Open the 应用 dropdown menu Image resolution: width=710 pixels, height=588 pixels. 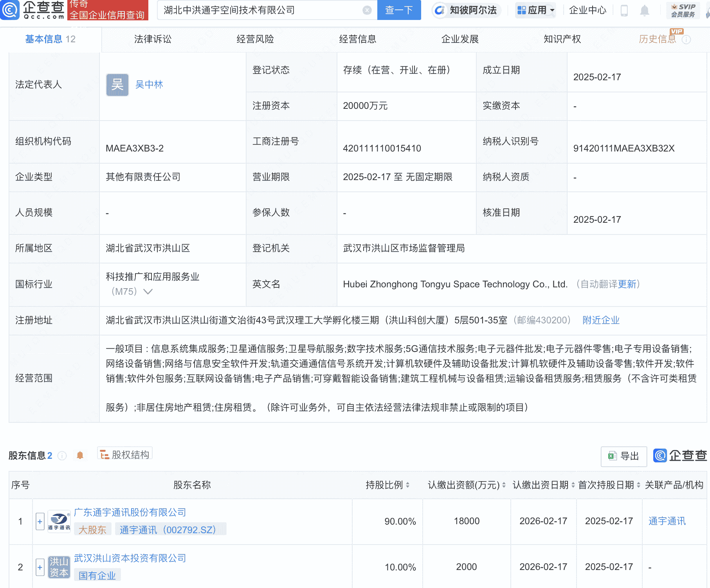coord(535,10)
